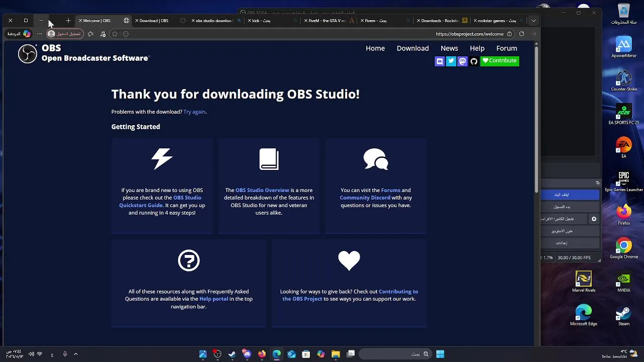644x362 pixels.
Task: Click the studio mode button in OBS
Action: (x=570, y=231)
